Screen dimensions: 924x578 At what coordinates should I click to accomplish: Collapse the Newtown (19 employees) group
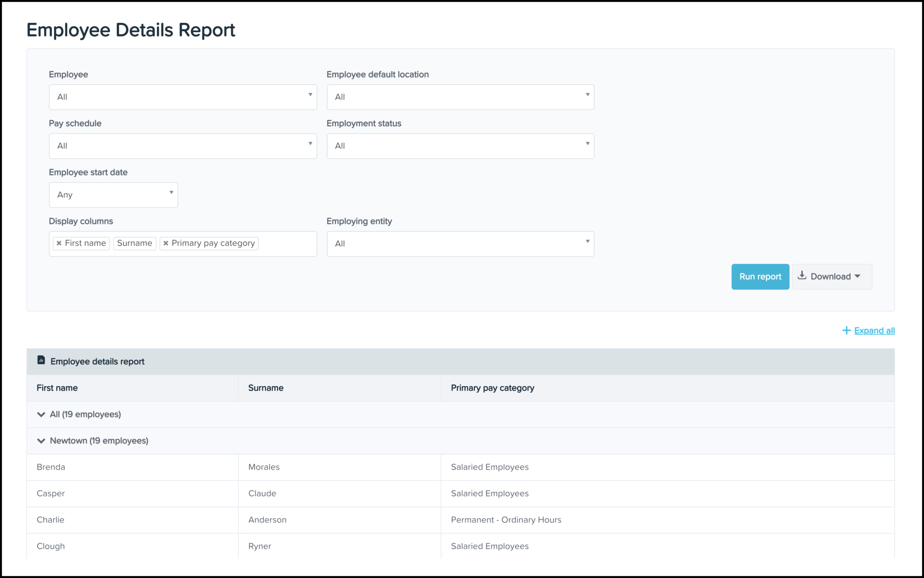[x=41, y=441]
